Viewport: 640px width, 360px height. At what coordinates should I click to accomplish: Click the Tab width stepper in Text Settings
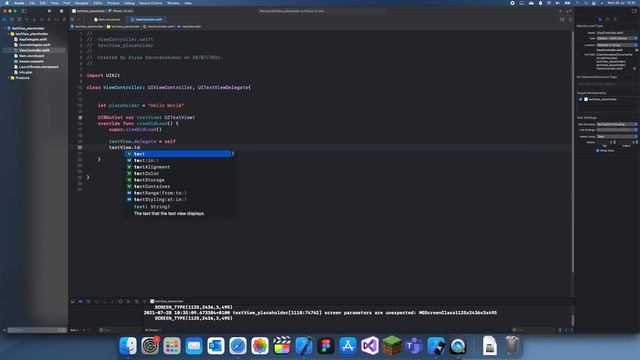click(x=615, y=142)
